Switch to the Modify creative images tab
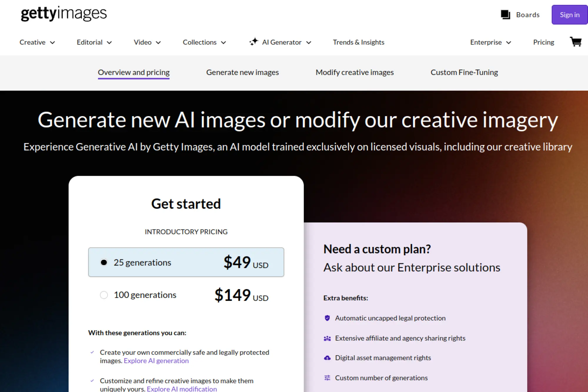588x392 pixels. [x=355, y=72]
